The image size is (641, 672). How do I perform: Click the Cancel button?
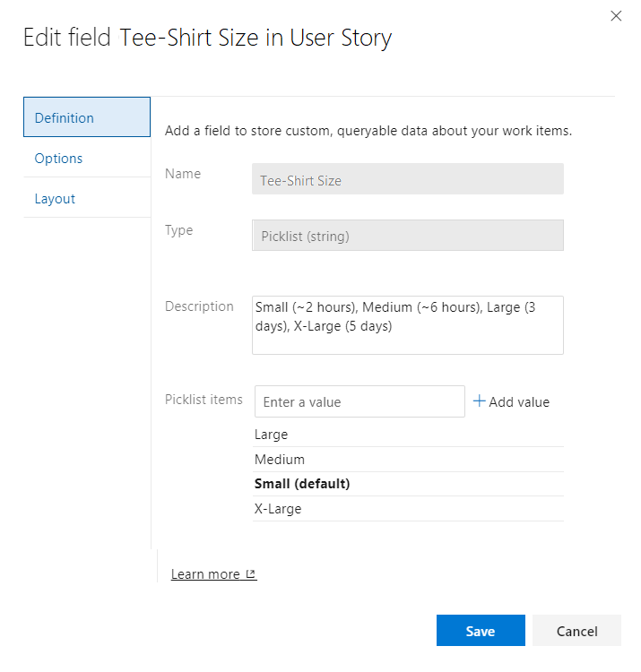click(x=576, y=631)
